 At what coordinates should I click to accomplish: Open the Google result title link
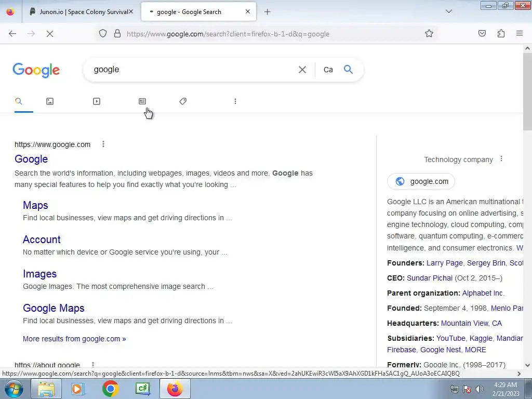(x=31, y=159)
